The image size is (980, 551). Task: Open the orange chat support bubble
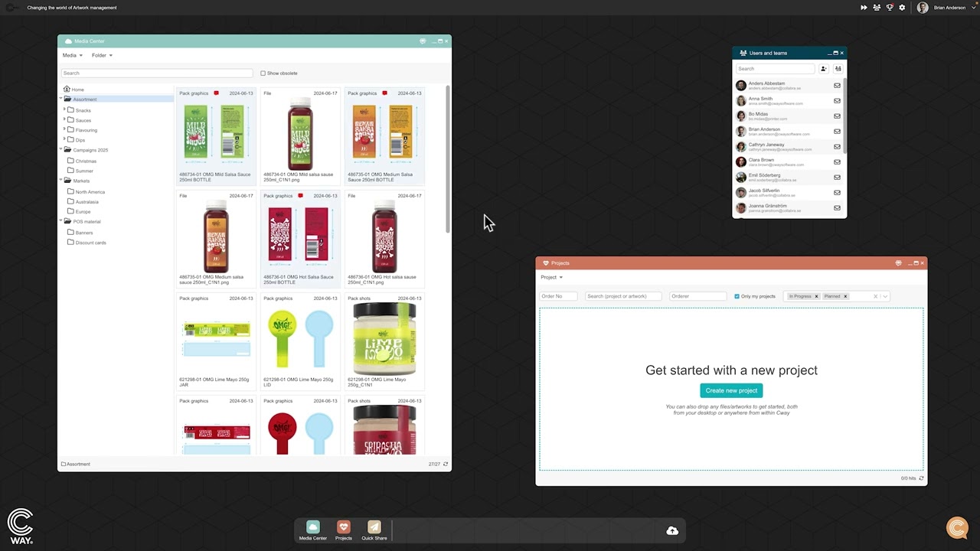point(957,528)
